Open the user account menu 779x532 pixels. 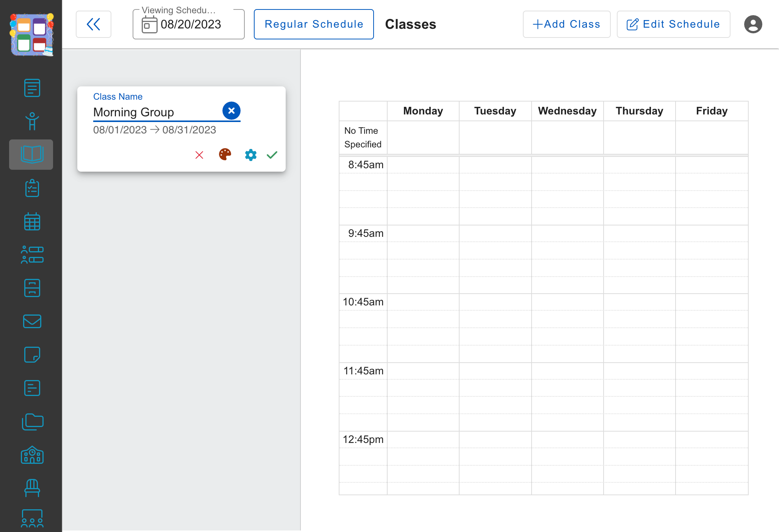[x=753, y=24]
